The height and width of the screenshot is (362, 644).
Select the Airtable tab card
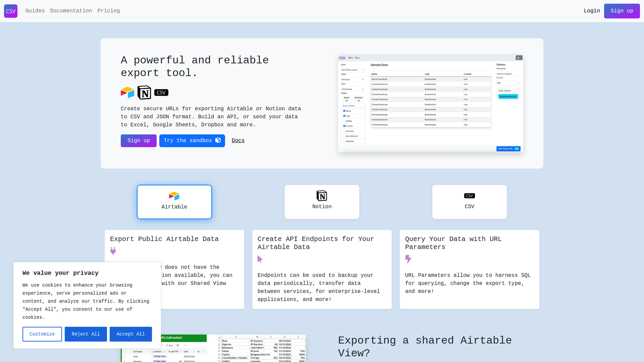pos(174,202)
